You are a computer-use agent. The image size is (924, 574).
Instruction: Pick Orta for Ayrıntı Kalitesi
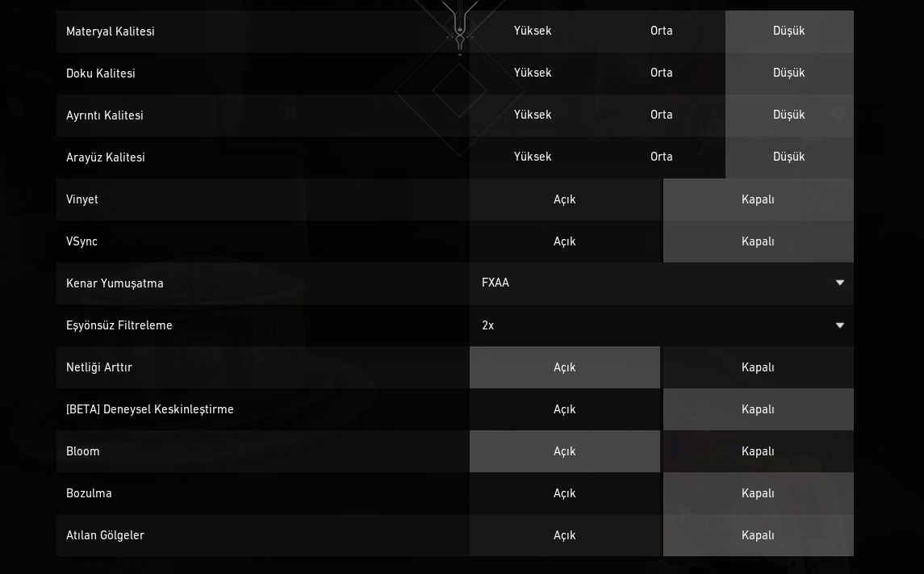(x=662, y=115)
